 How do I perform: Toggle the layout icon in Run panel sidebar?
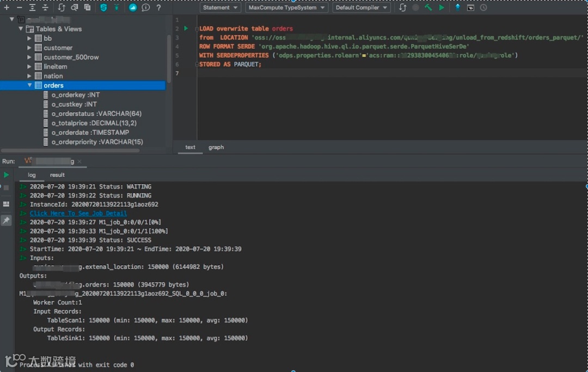6,204
